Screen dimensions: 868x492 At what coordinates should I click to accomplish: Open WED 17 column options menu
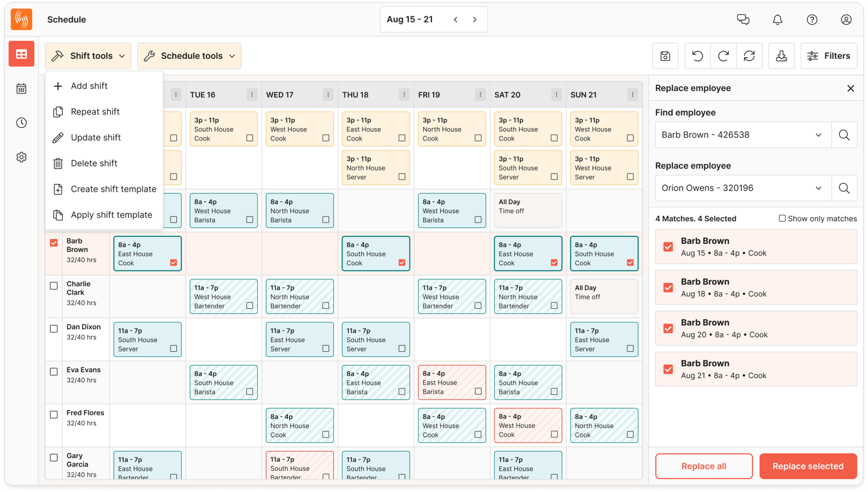pyautogui.click(x=328, y=95)
